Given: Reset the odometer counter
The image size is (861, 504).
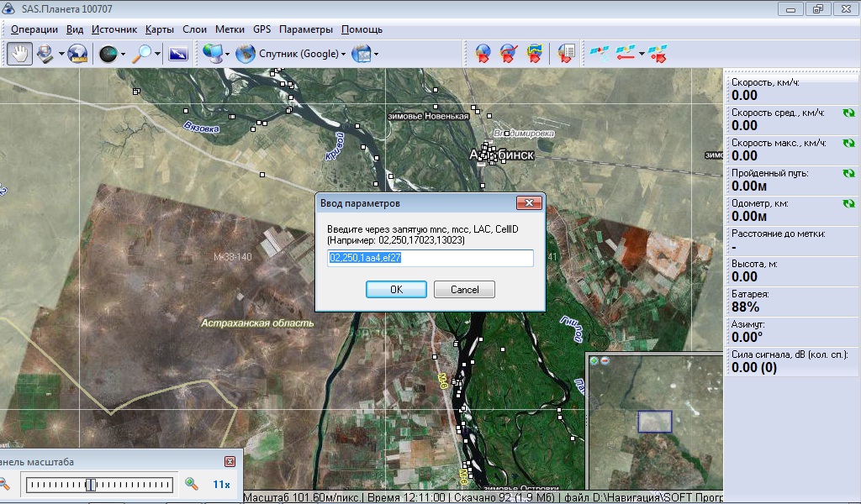Looking at the screenshot, I should click(x=848, y=203).
